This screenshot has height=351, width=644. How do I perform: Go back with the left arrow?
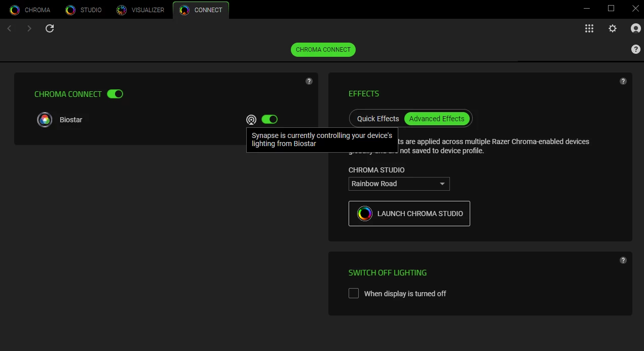click(9, 28)
